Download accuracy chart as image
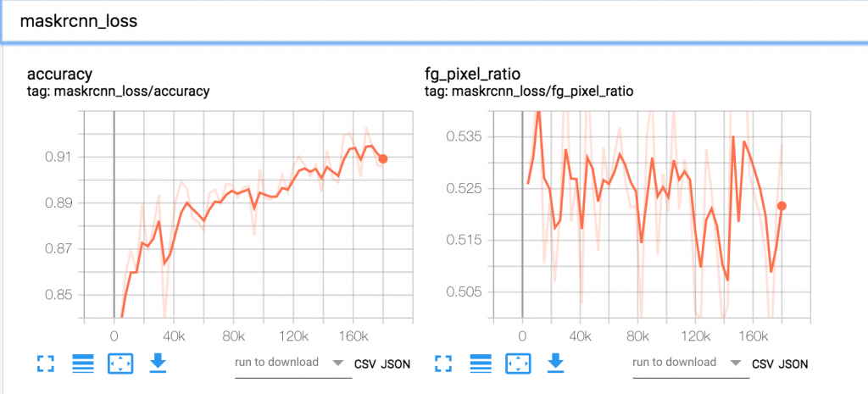The image size is (868, 394). click(159, 363)
